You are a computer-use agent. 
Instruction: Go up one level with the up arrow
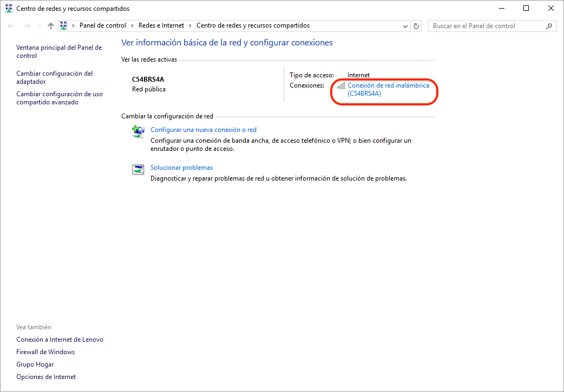[51, 26]
